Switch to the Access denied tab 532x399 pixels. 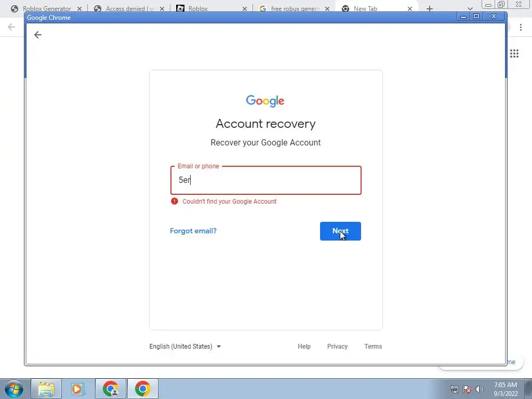pyautogui.click(x=129, y=9)
